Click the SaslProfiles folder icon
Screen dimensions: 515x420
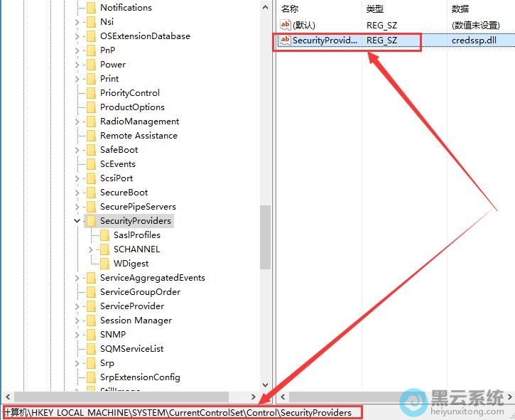(x=104, y=235)
